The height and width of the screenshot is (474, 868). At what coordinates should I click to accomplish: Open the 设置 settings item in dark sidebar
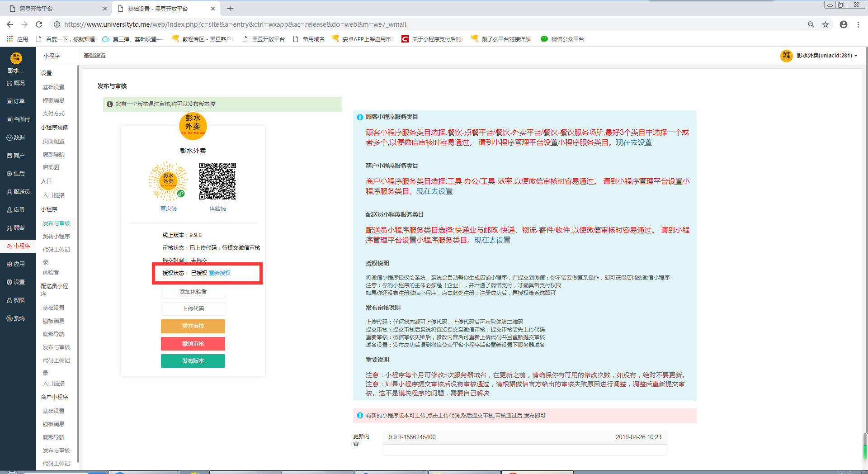(x=16, y=282)
